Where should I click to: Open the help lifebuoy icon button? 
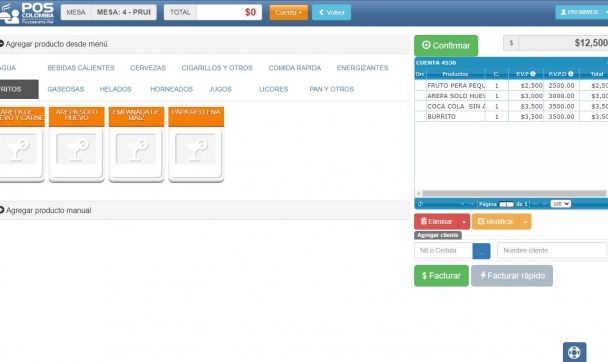574,352
